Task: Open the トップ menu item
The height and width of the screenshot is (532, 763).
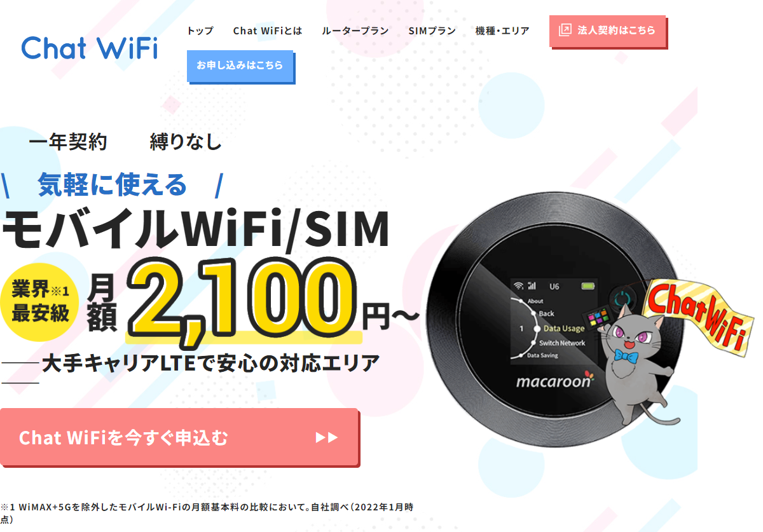Action: tap(200, 31)
